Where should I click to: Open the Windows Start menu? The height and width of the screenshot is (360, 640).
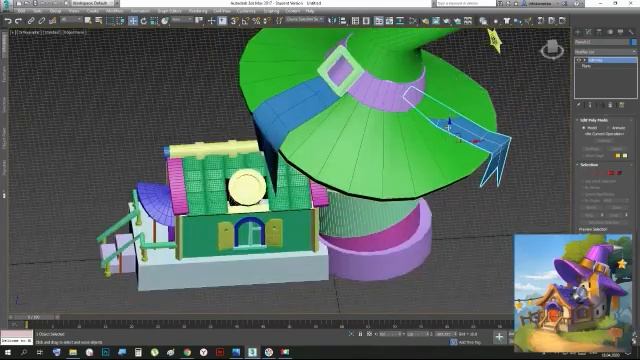(x=8, y=352)
